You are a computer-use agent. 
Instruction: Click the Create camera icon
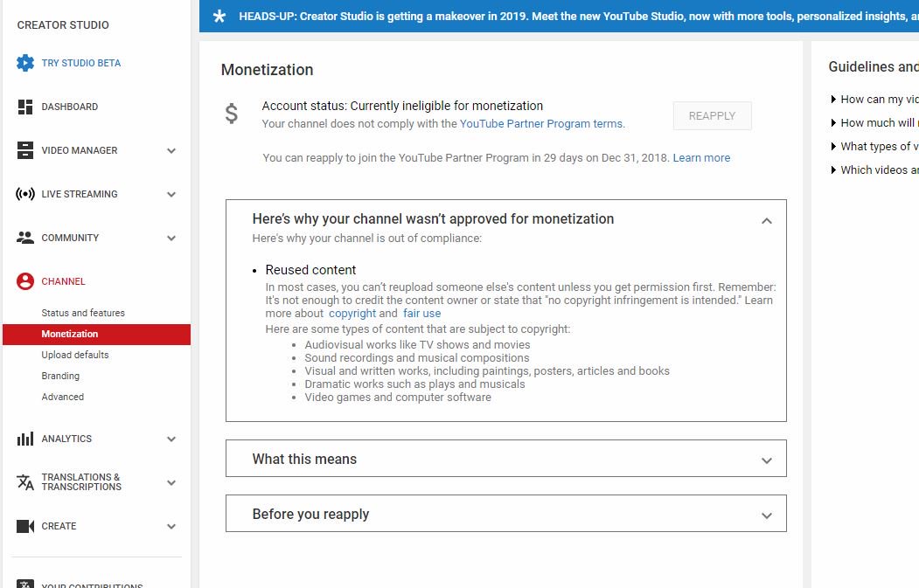(x=25, y=526)
